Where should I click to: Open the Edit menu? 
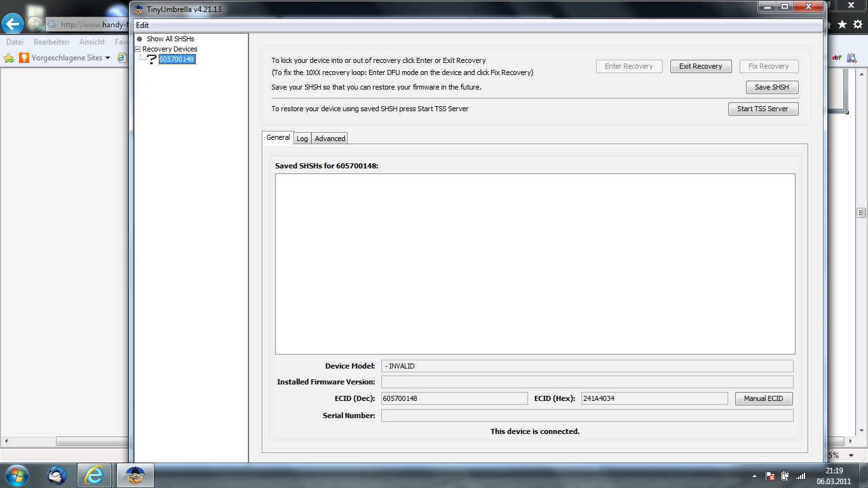tap(142, 25)
